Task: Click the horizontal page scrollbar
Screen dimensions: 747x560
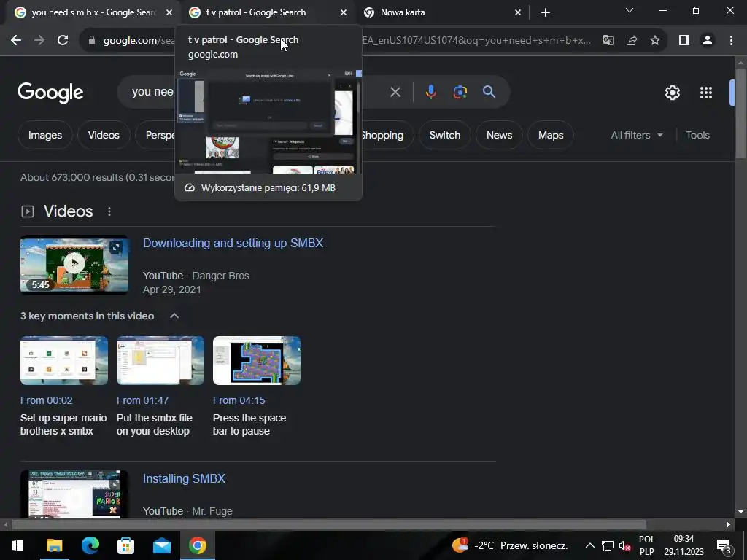Action: (x=329, y=525)
